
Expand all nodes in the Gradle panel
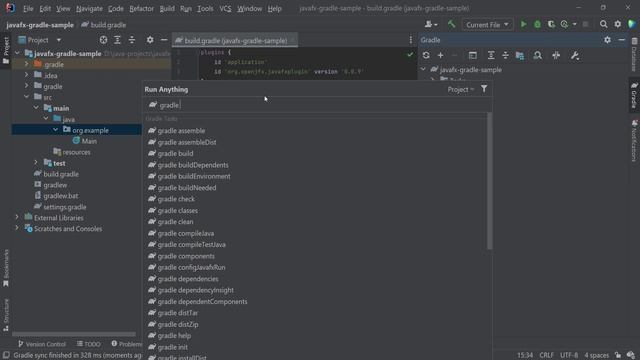[491, 55]
